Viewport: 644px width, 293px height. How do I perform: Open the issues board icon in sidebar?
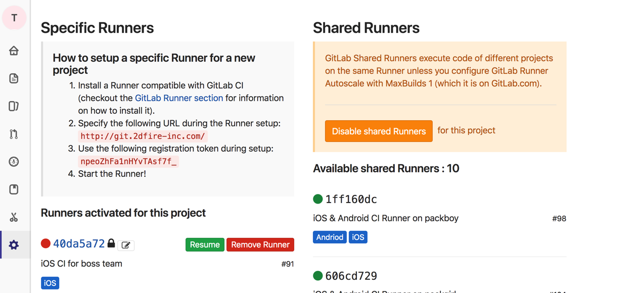click(x=14, y=106)
